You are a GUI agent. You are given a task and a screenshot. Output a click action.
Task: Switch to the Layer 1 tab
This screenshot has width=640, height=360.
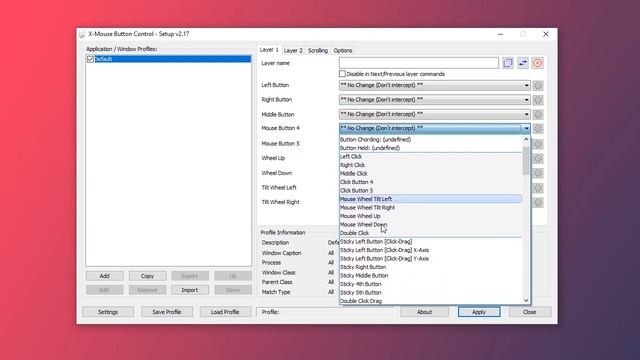269,50
